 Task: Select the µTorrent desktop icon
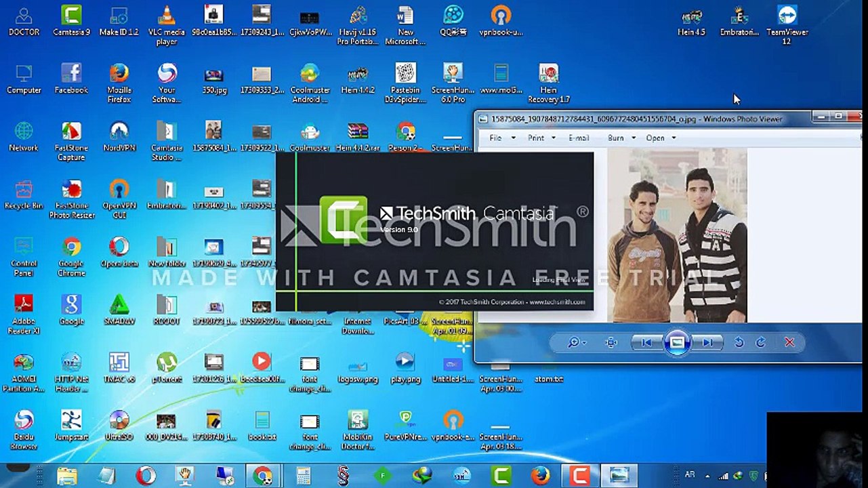tap(166, 367)
